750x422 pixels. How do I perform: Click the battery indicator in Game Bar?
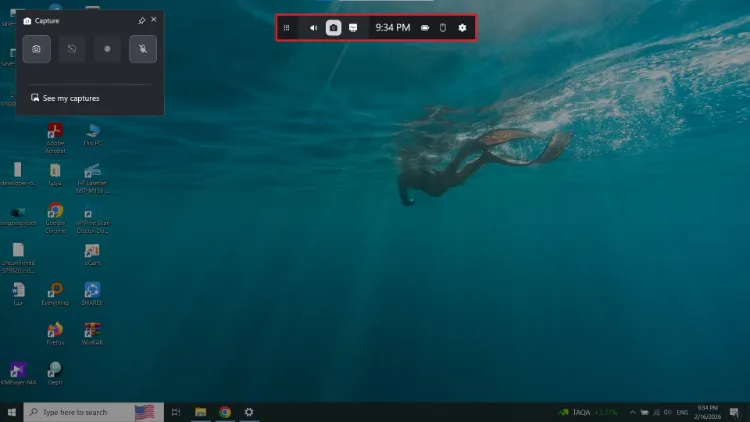(425, 28)
